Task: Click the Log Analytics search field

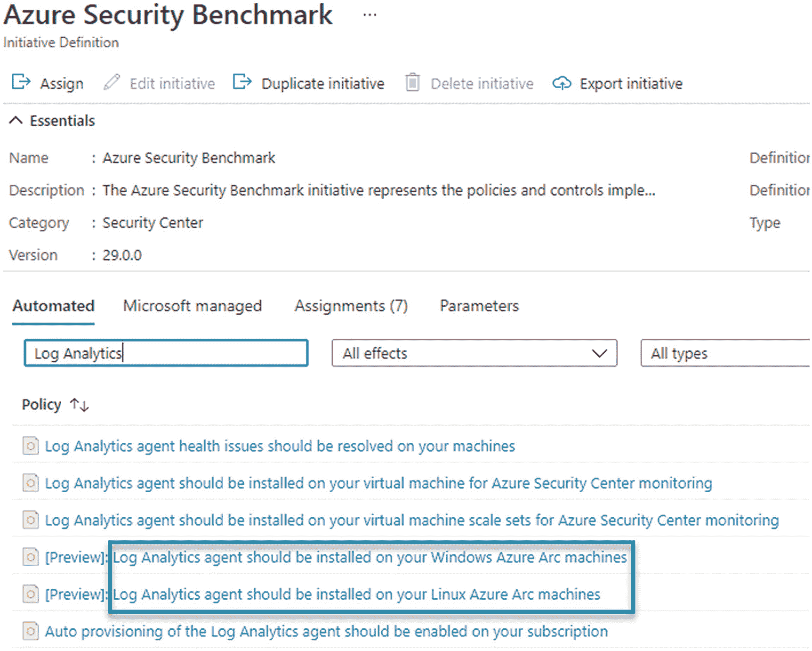Action: [166, 353]
